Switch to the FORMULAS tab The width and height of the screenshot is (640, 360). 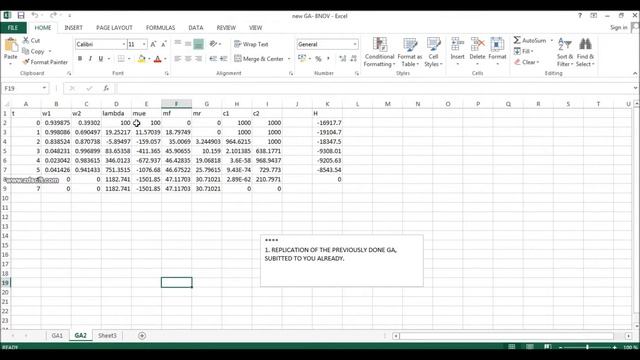tap(160, 28)
